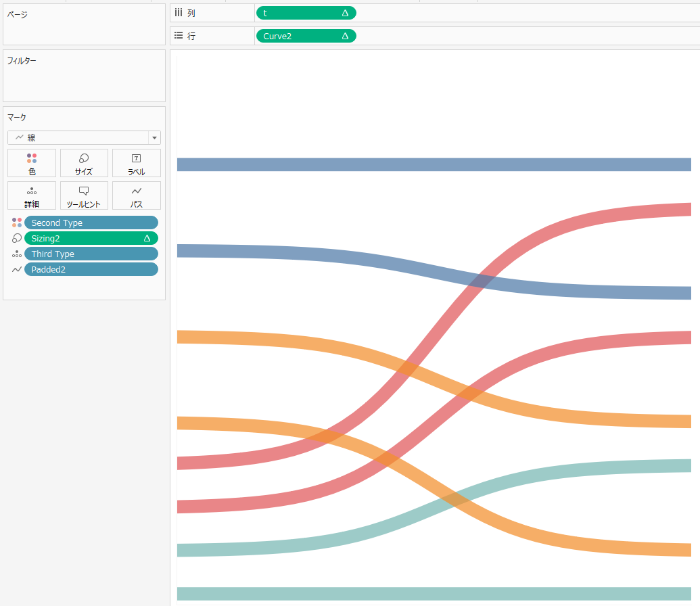Click the detail icon beside Third Type
This screenshot has height=606, width=700.
[17, 254]
